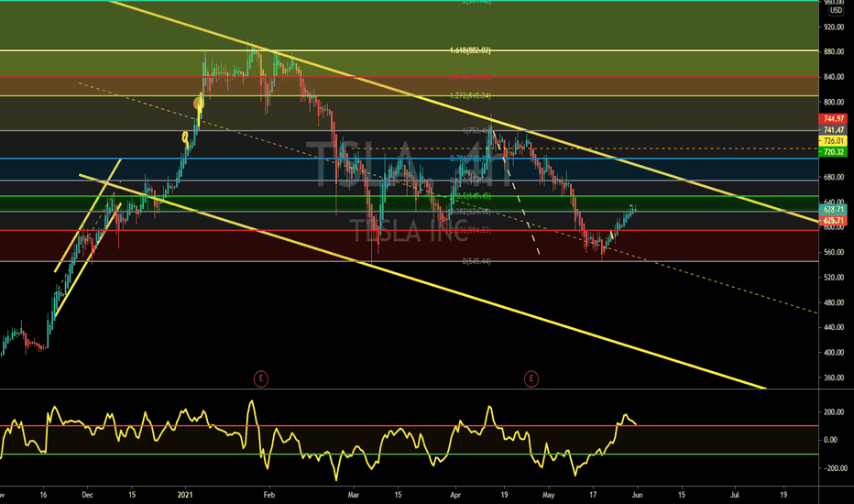Click 840.00 on the price axis
This screenshot has height=504, width=854.
(x=834, y=77)
